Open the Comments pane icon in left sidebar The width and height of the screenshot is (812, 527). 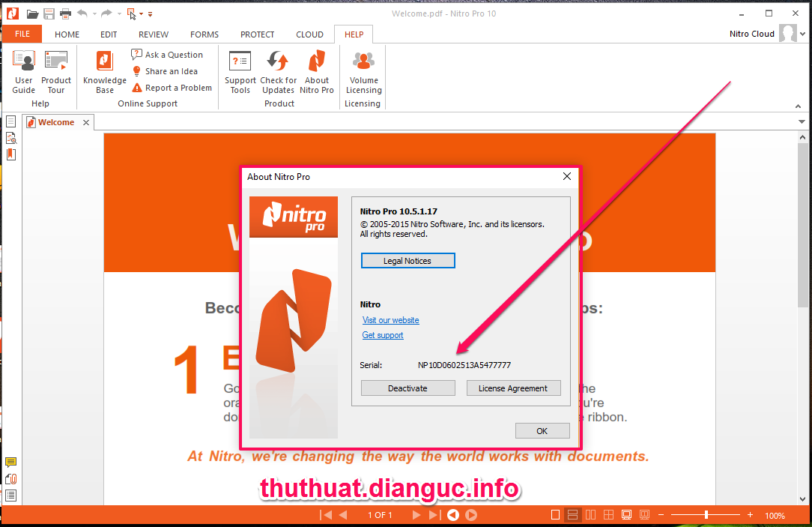(x=11, y=462)
